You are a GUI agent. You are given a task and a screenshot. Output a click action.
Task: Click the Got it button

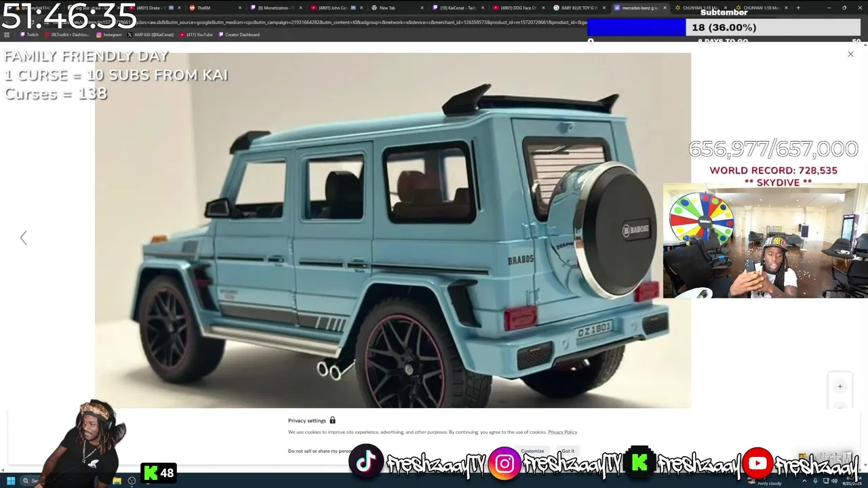(568, 451)
